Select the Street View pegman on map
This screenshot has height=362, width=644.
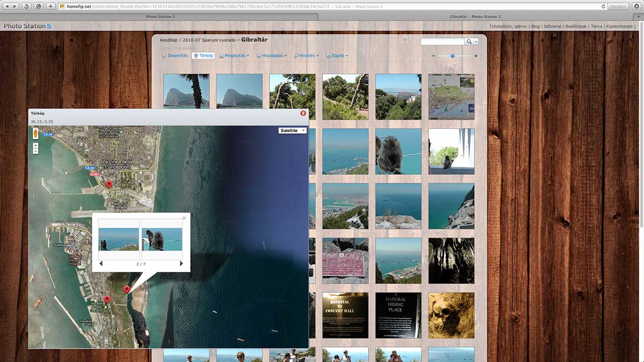pyautogui.click(x=35, y=134)
